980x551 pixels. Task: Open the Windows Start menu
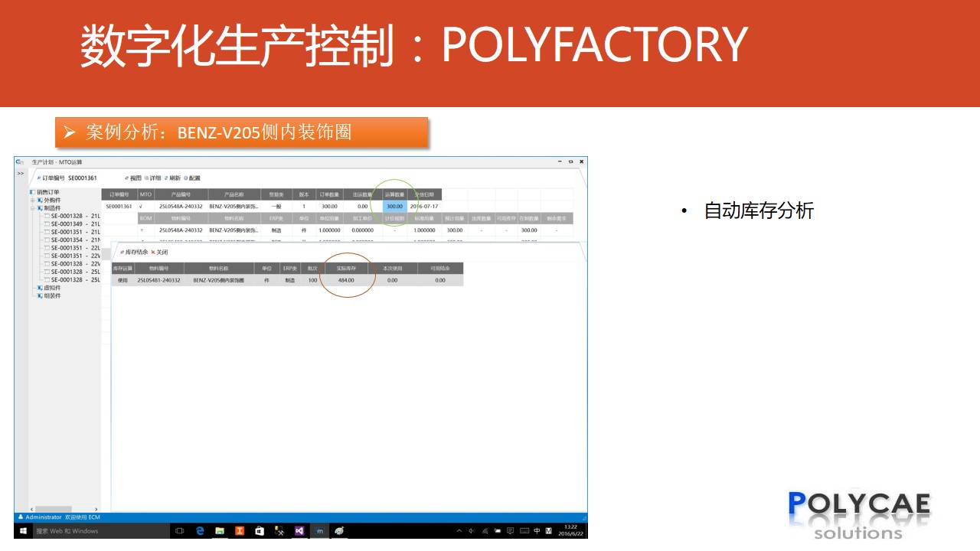pos(23,530)
